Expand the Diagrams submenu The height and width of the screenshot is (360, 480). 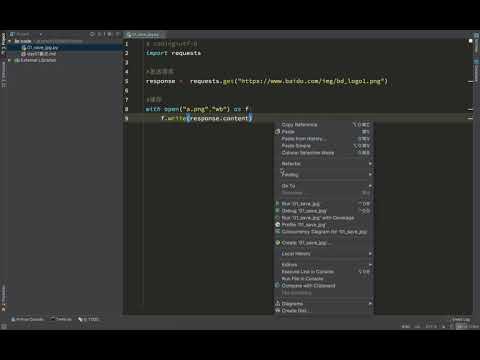323,304
